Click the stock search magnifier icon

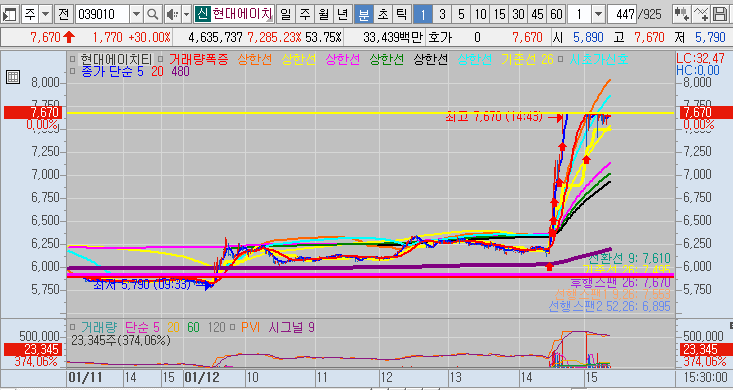[x=152, y=14]
